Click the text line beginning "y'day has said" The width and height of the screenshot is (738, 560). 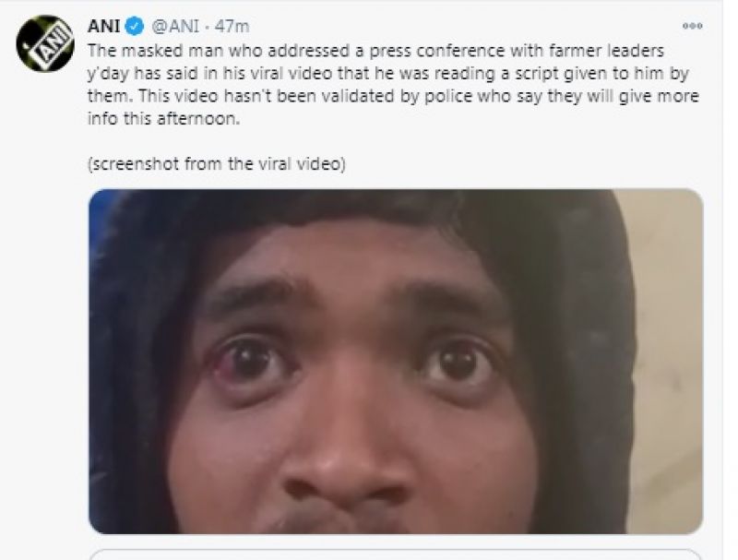tap(388, 74)
